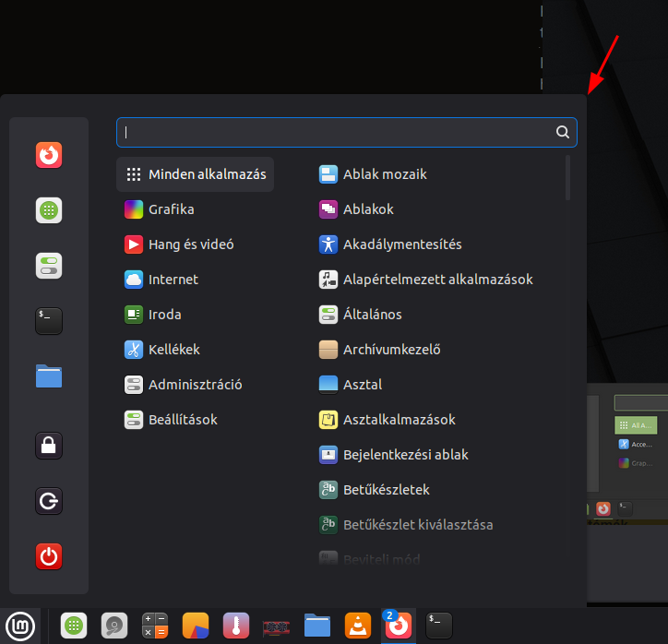Launch Firefox from the menu favorites sidebar
668x644 pixels.
[49, 155]
